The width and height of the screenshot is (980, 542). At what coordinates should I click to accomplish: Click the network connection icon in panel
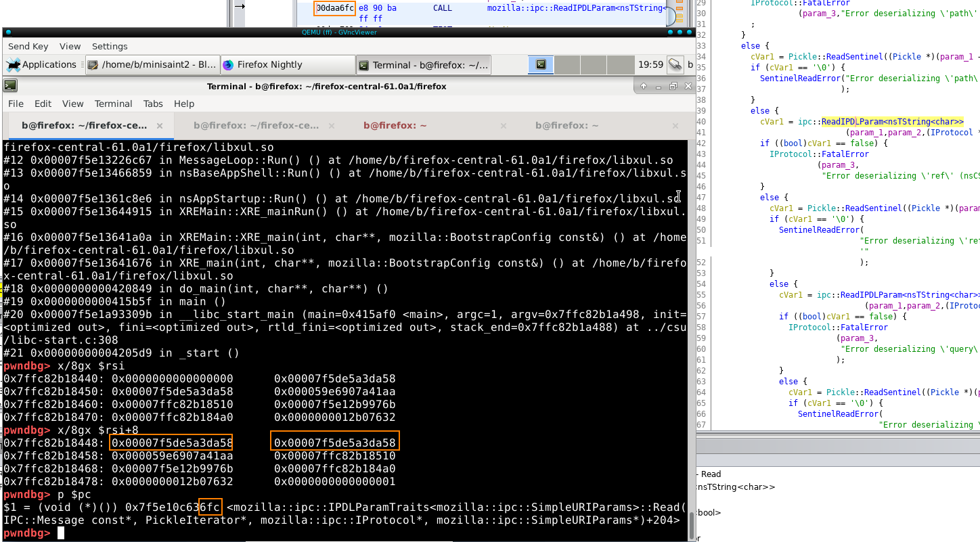(x=675, y=65)
